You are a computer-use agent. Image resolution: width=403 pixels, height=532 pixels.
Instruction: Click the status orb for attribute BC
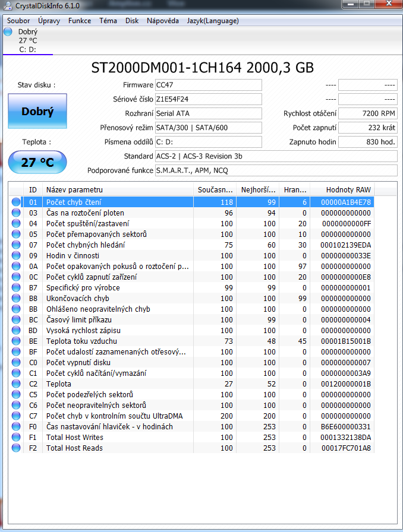coord(16,319)
